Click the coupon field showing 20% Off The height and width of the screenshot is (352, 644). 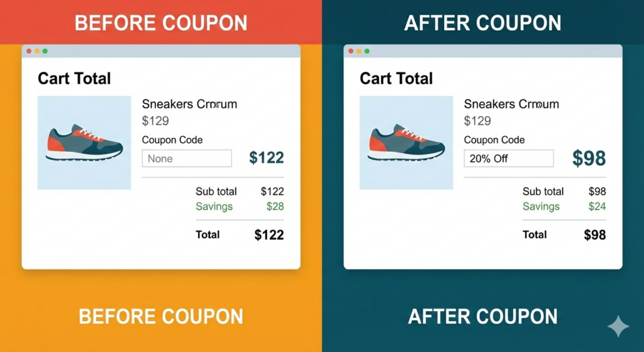coord(508,159)
